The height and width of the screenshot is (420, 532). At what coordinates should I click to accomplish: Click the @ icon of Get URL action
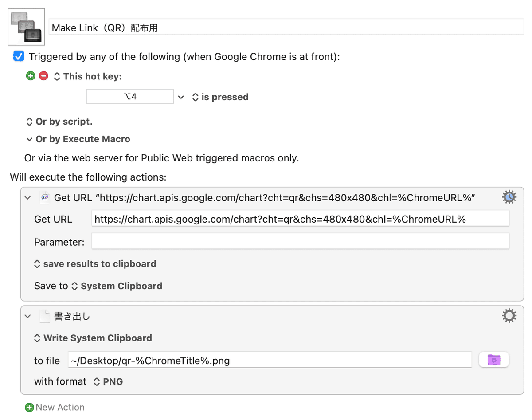[x=44, y=197]
